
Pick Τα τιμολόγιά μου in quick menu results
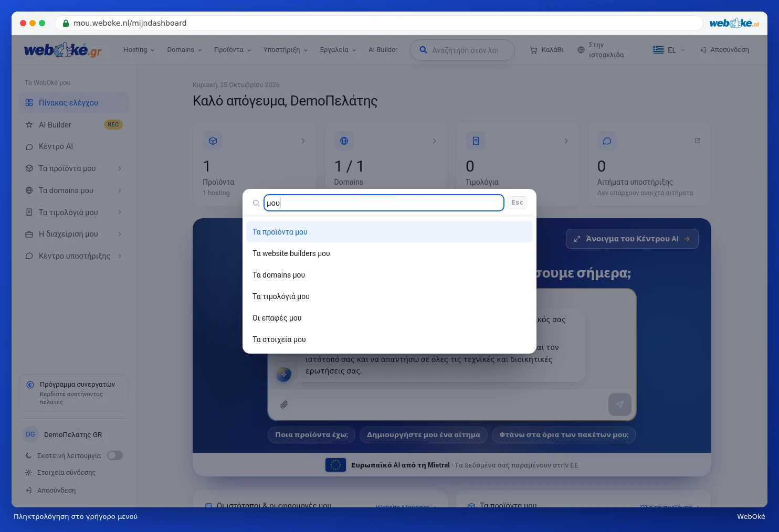click(x=389, y=296)
